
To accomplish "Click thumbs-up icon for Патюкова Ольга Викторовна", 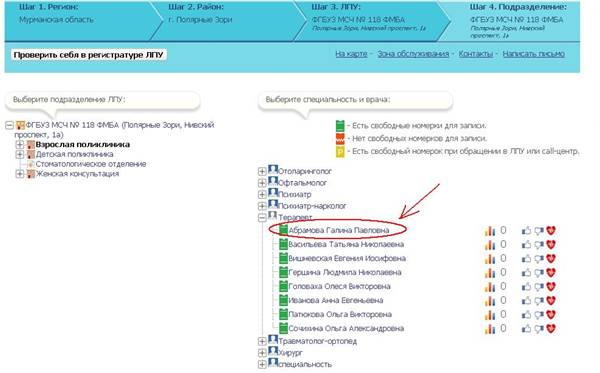I will click(x=527, y=315).
